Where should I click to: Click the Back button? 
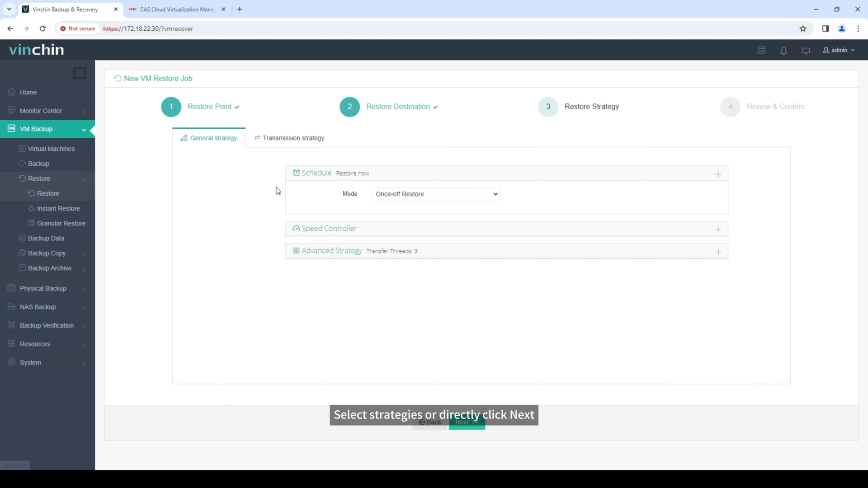point(430,422)
